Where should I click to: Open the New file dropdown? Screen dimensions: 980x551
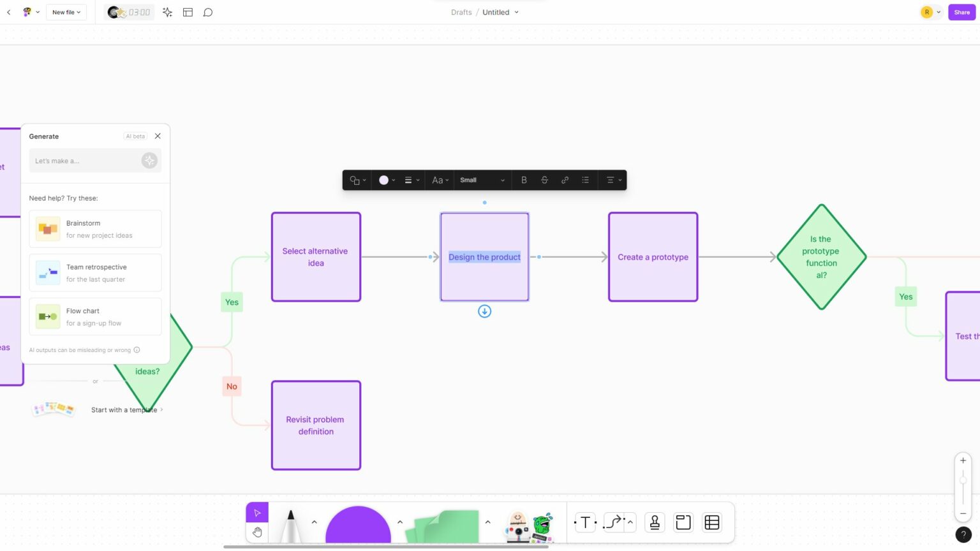(x=66, y=11)
